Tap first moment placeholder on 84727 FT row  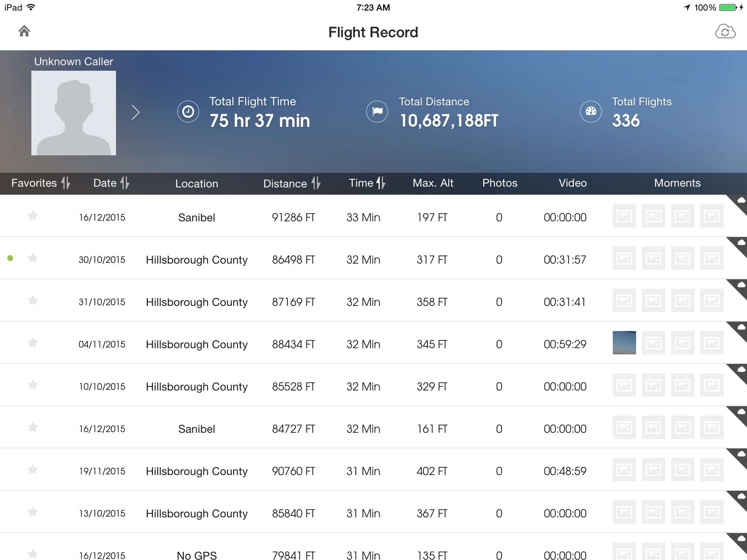coord(624,427)
